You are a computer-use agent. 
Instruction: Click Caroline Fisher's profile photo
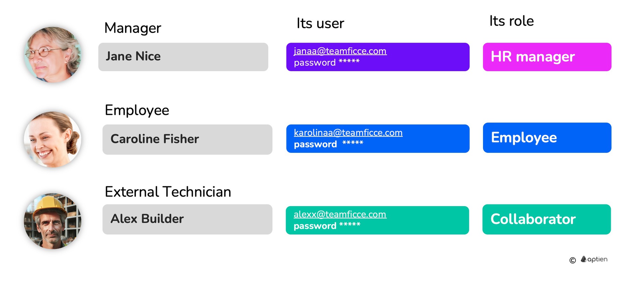point(53,139)
